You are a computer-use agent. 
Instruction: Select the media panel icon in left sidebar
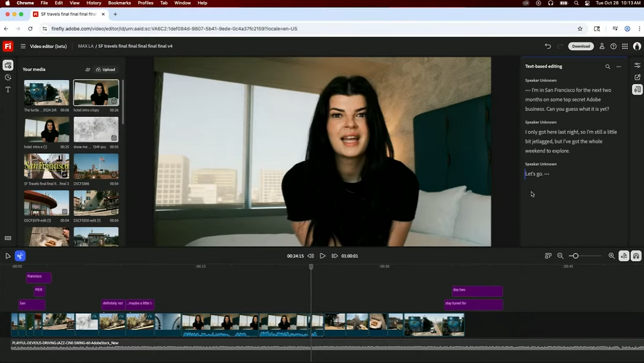pos(8,65)
